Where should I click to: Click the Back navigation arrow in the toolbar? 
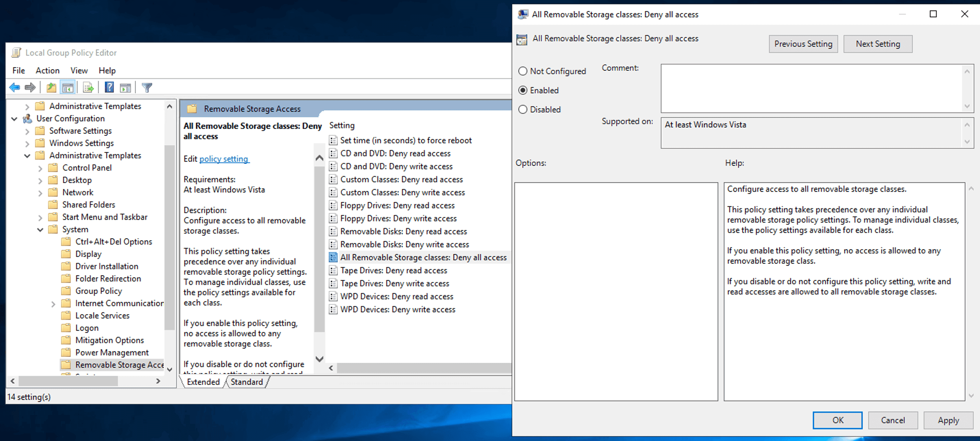[14, 87]
